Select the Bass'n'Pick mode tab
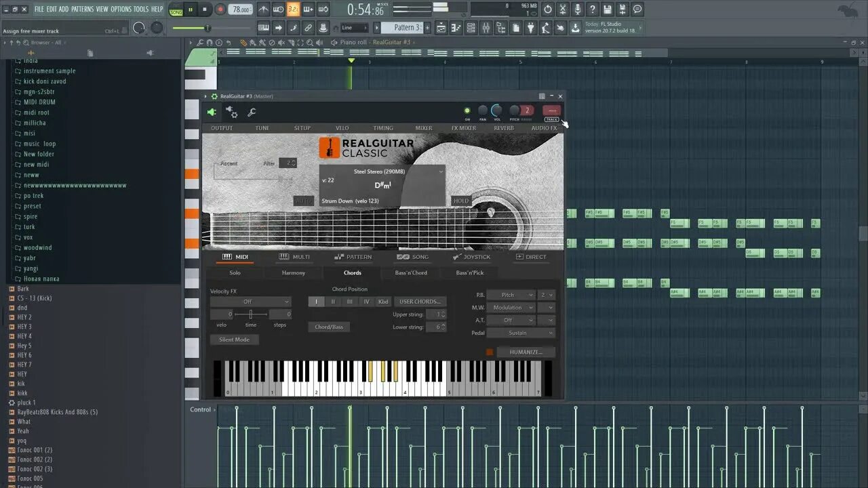The height and width of the screenshot is (488, 868). (x=470, y=272)
